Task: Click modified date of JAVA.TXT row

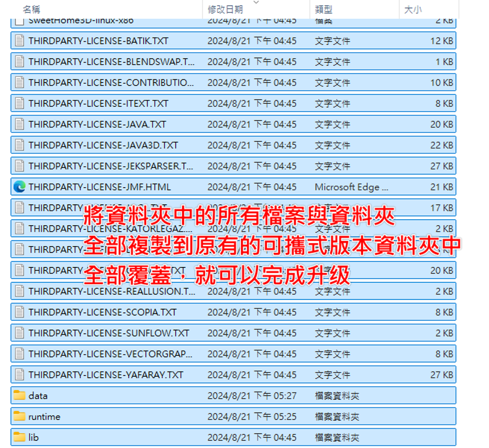Action: pyautogui.click(x=252, y=124)
